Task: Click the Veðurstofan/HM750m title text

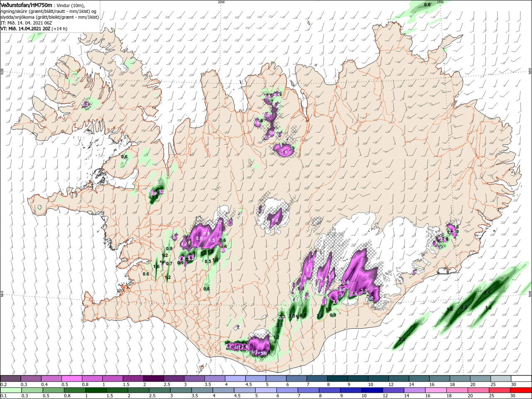Action: (x=26, y=5)
